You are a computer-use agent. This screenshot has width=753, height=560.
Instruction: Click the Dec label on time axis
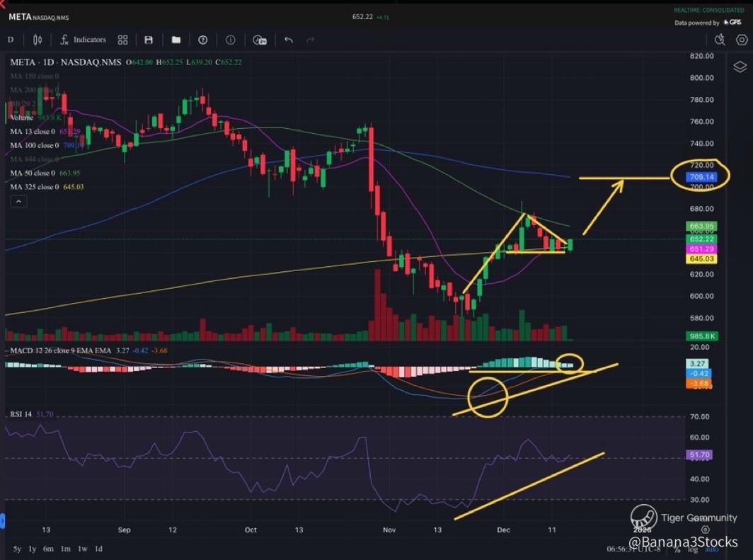point(503,530)
